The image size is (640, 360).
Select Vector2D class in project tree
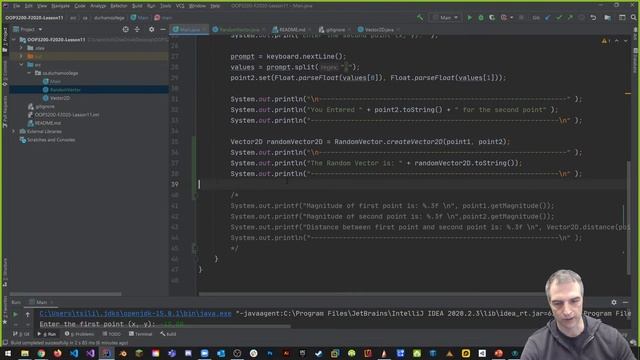[60, 98]
